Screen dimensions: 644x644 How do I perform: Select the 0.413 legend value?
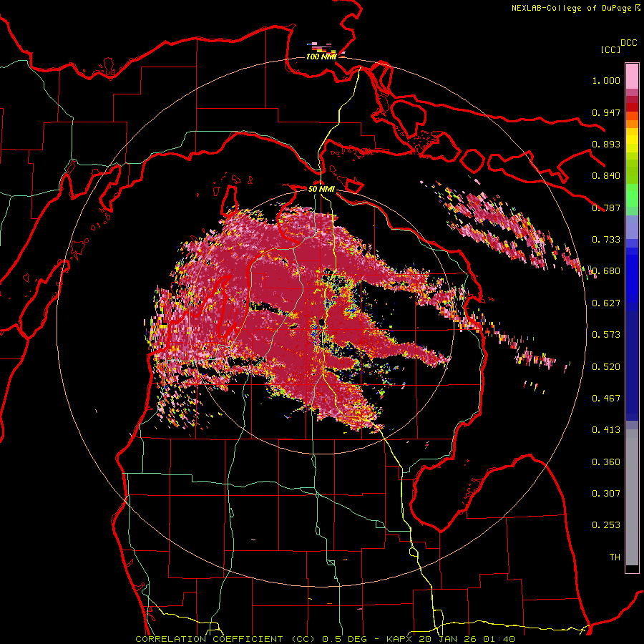coord(606,430)
